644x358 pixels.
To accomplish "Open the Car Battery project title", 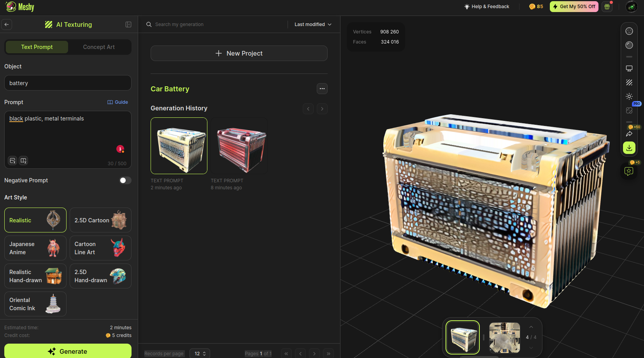I will pos(170,89).
